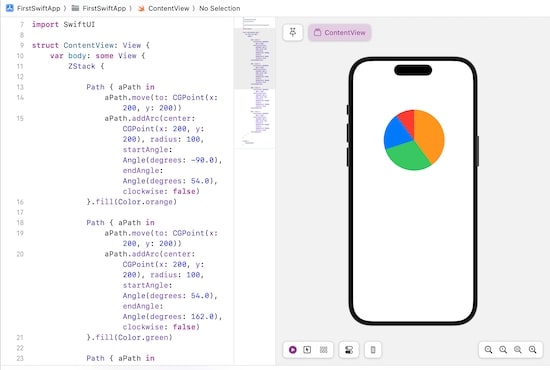Open preview Device Settings toggles icon
The height and width of the screenshot is (370, 550).
(x=349, y=350)
